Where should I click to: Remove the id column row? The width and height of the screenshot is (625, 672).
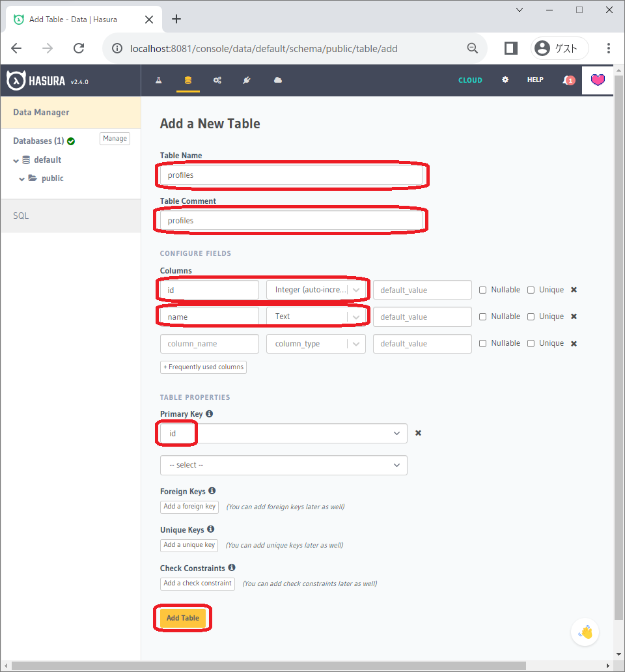click(x=574, y=290)
